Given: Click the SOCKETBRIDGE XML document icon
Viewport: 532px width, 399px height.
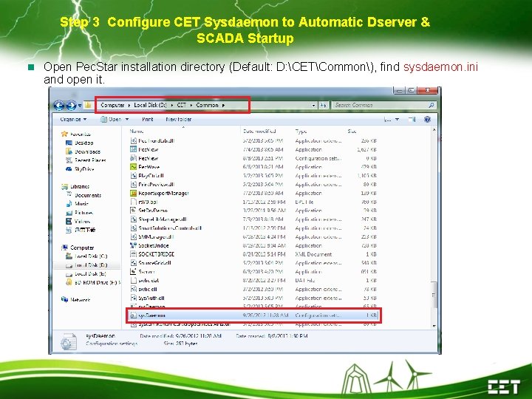Looking at the screenshot, I should (x=133, y=254).
